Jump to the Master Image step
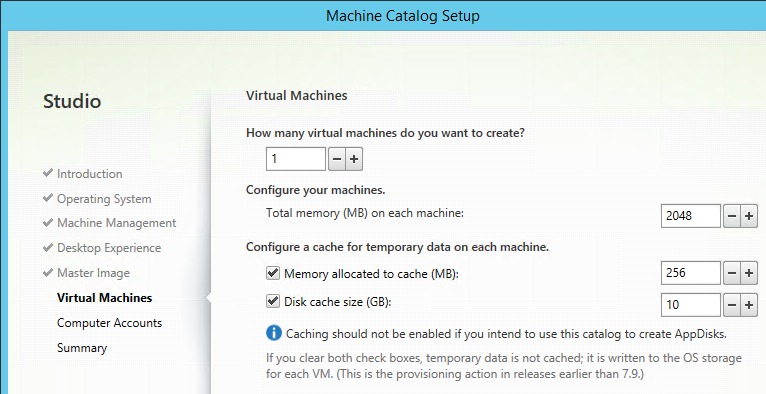766x394 pixels. 93,273
